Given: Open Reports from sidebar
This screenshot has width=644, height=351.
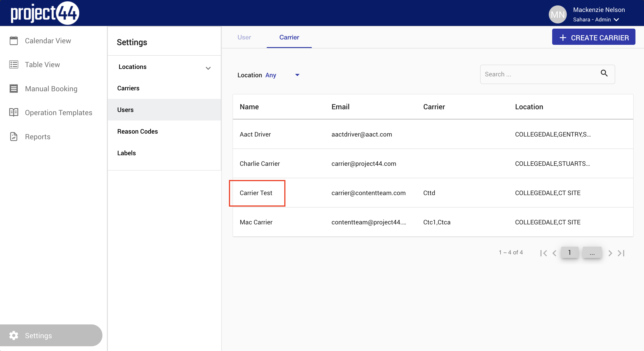Looking at the screenshot, I should tap(38, 137).
